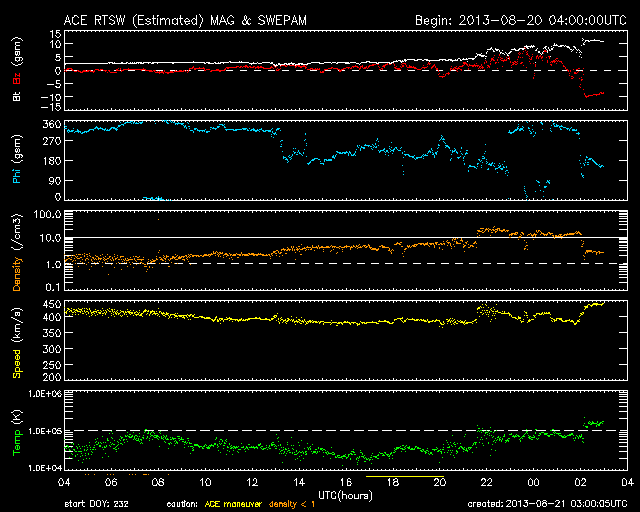Click the '1.0E+05' temperature tick label
This screenshot has width=640, height=512.
[x=45, y=431]
